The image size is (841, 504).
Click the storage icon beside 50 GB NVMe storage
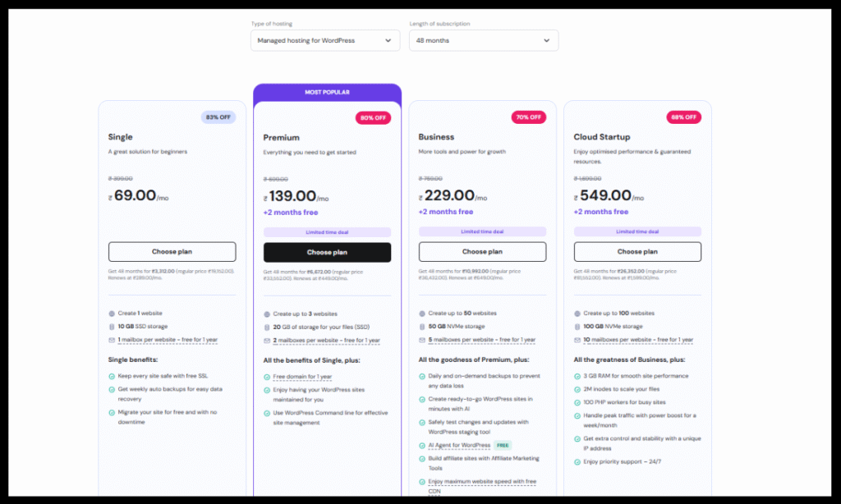tap(422, 327)
